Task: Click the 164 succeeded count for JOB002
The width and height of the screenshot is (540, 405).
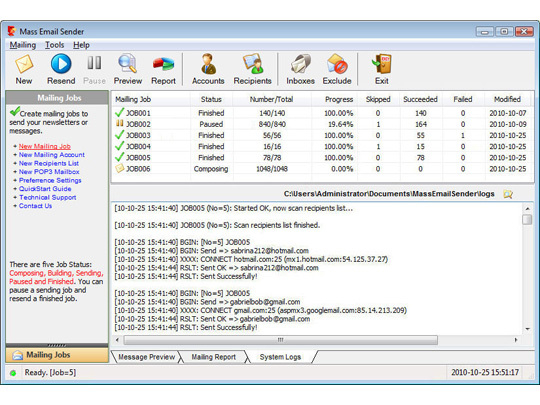Action: point(420,124)
